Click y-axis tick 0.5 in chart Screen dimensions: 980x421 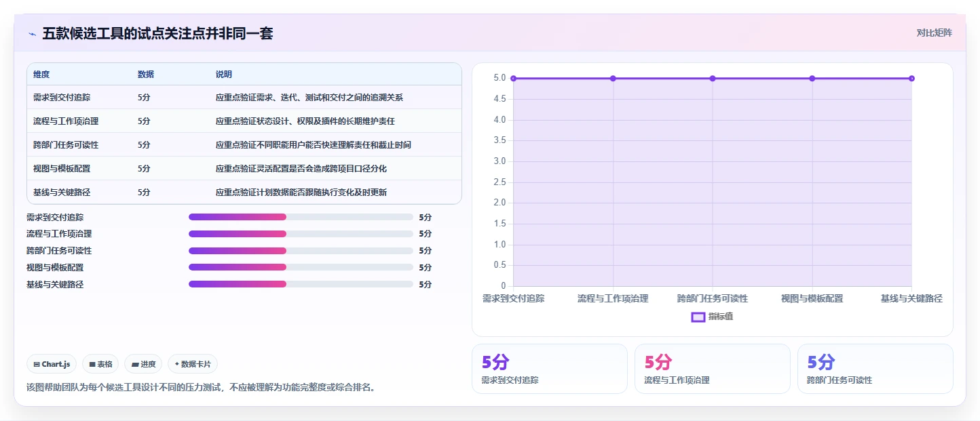(500, 265)
